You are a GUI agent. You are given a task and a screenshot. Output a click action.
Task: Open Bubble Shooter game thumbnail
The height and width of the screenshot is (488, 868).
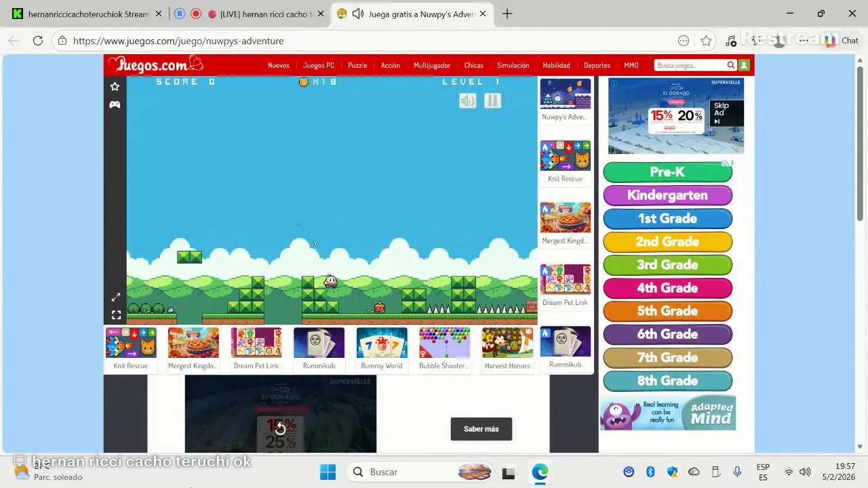(x=444, y=343)
